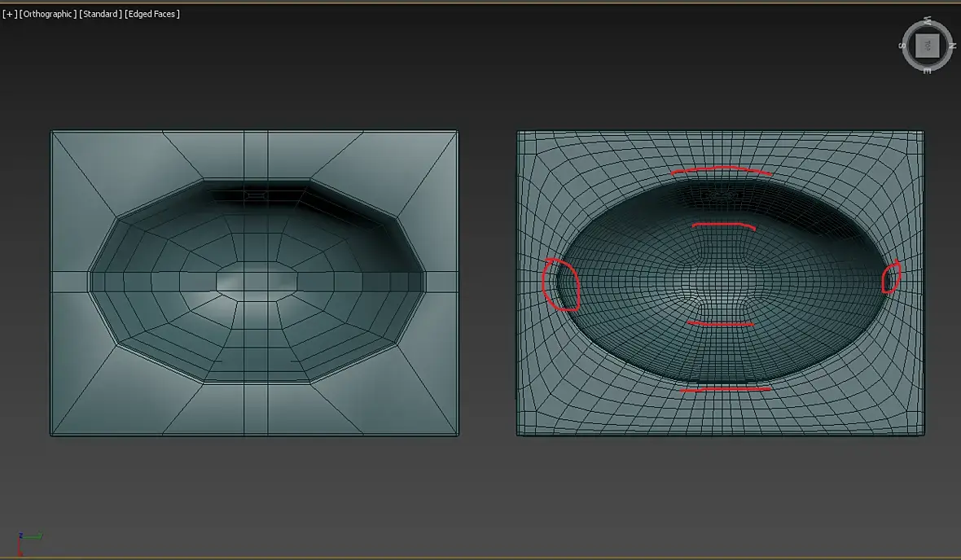Click the E compass letter on ViewCube
Screen dimensions: 961x560
click(928, 71)
